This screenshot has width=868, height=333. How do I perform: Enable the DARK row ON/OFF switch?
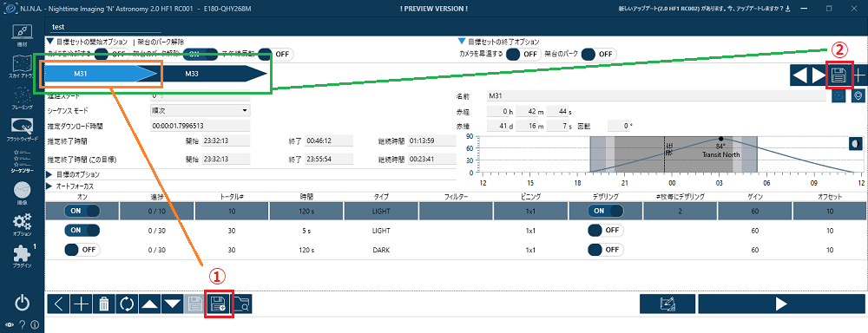click(82, 250)
